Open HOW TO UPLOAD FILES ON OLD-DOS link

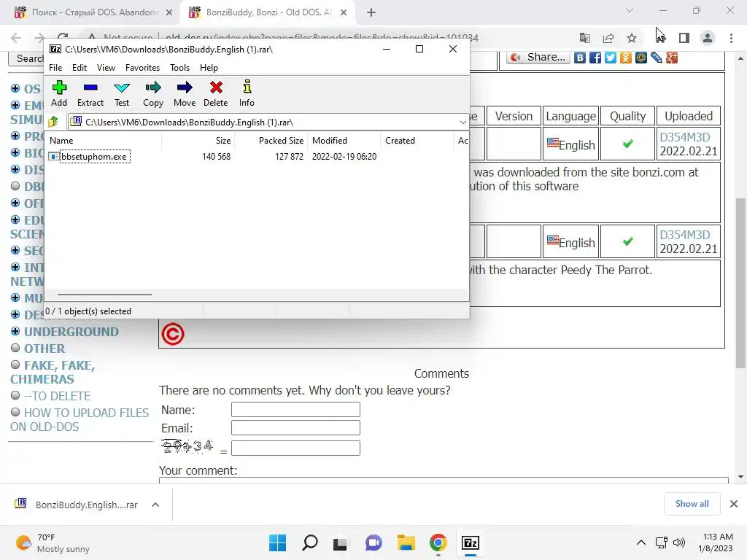click(x=80, y=419)
